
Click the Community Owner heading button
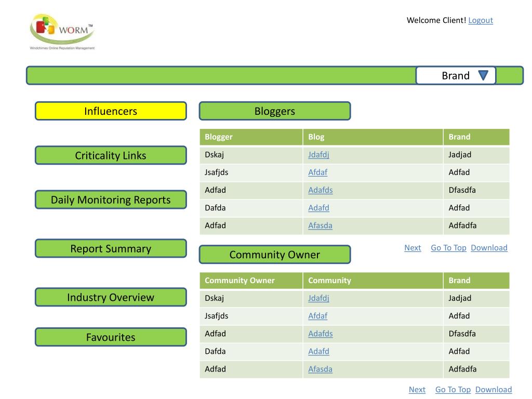tap(275, 255)
